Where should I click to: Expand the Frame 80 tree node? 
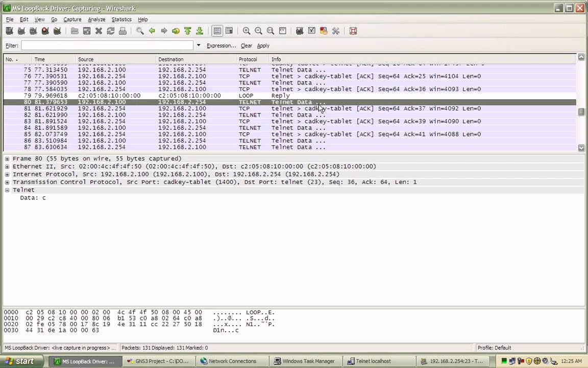(7, 159)
